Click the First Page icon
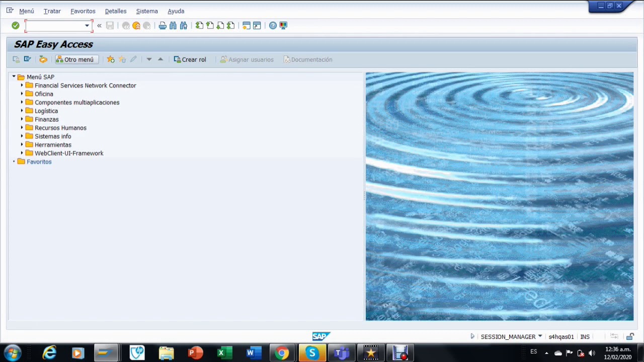The width and height of the screenshot is (644, 362). tap(199, 26)
